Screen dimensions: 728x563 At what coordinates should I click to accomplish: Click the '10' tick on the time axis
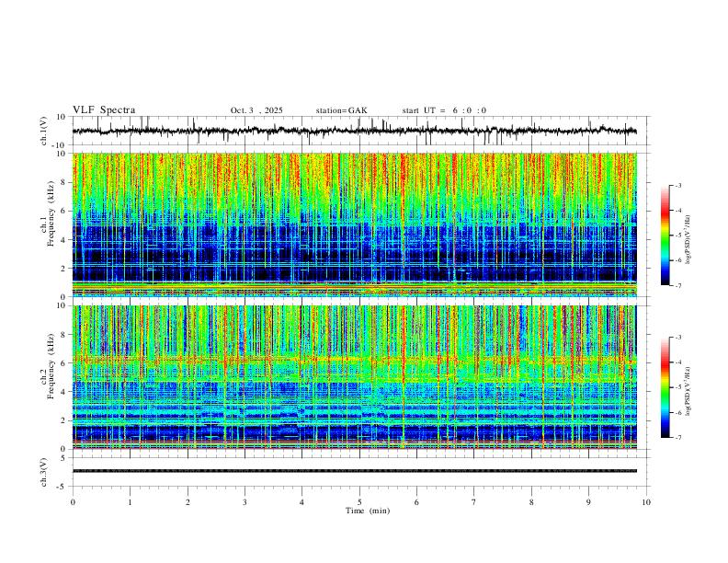coord(646,502)
